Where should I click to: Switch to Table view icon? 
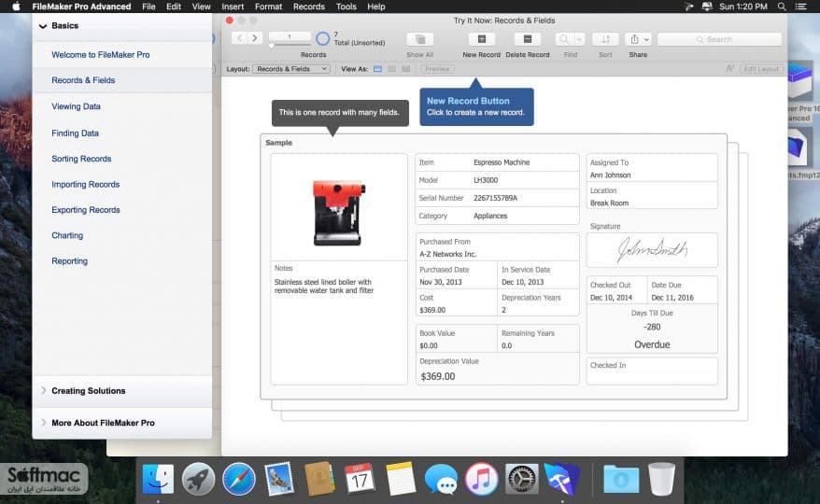[x=406, y=69]
